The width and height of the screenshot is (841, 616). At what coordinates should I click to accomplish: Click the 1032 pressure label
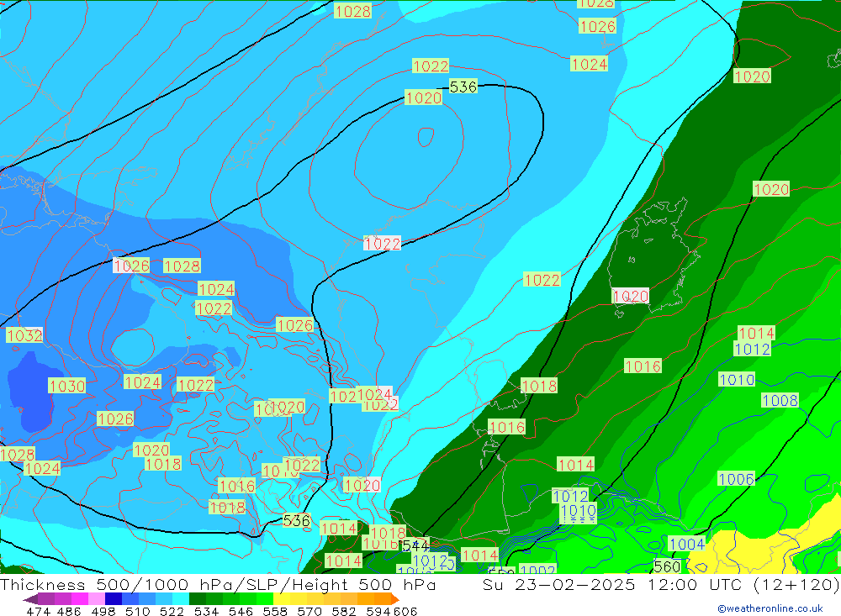(x=24, y=335)
